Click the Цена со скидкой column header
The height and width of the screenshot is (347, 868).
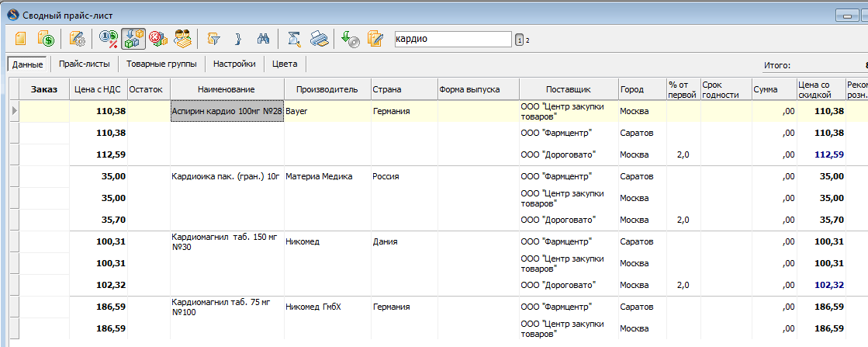point(821,89)
